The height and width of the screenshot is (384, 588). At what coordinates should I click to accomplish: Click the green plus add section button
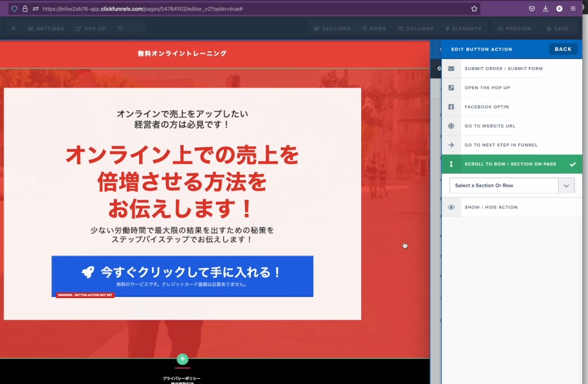point(182,359)
